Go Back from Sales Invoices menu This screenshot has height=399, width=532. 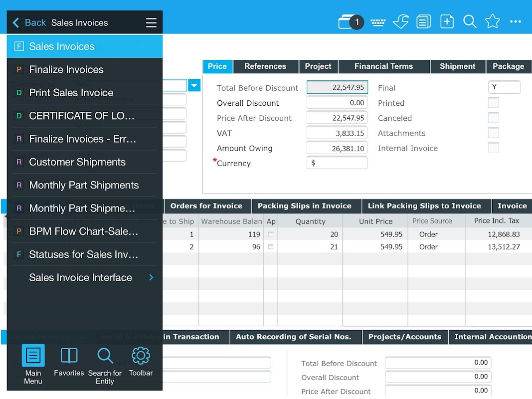click(29, 23)
